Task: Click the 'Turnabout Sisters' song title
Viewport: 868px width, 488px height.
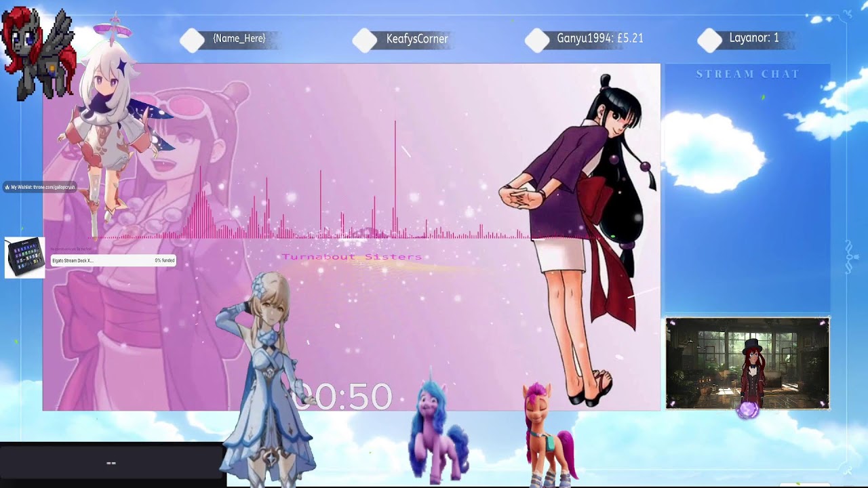Action: [x=352, y=257]
